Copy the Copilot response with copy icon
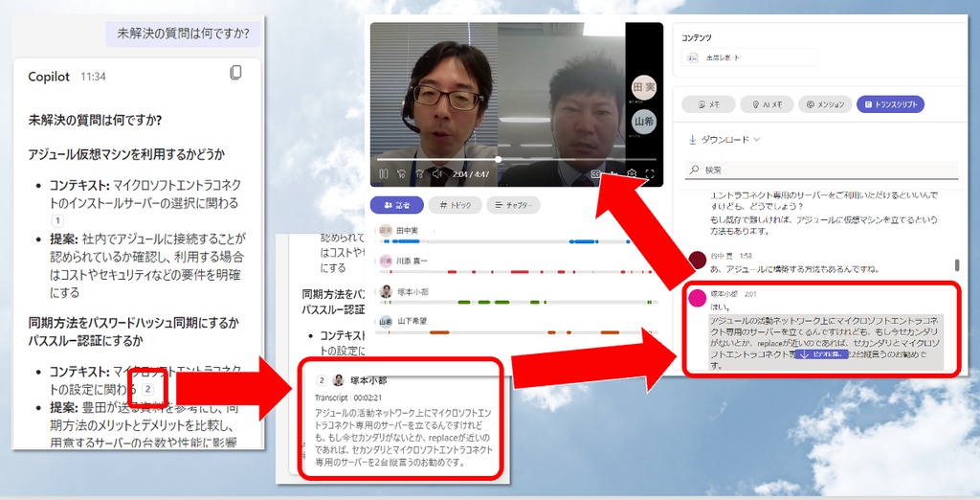Screen dimensions: 980x500 235,73
